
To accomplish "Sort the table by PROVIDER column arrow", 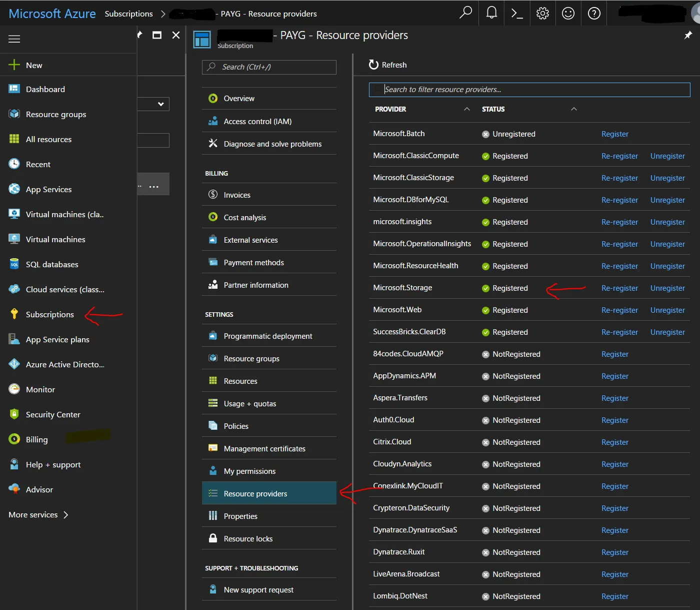I will coord(467,109).
